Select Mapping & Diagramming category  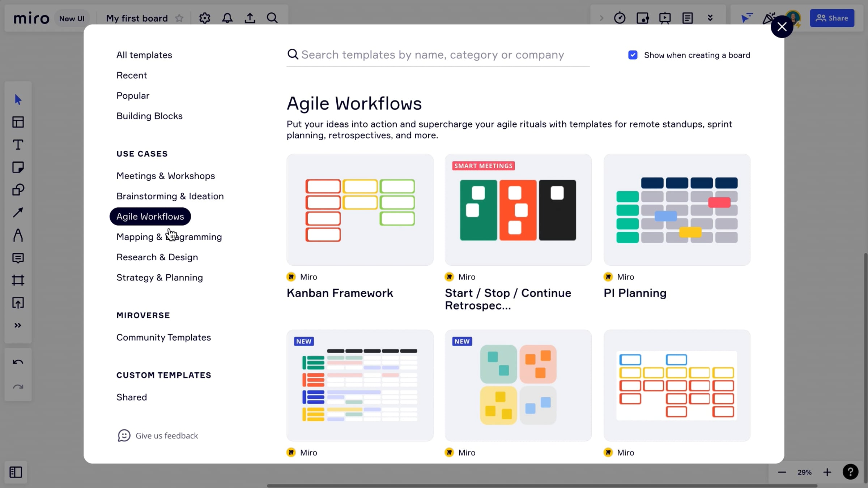click(x=169, y=237)
